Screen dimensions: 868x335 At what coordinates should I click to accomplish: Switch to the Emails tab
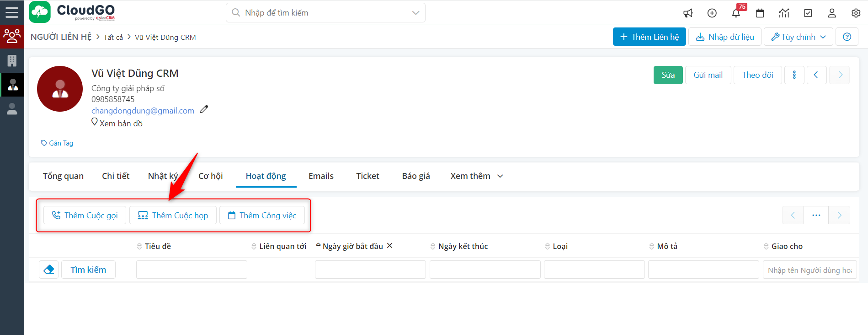321,176
